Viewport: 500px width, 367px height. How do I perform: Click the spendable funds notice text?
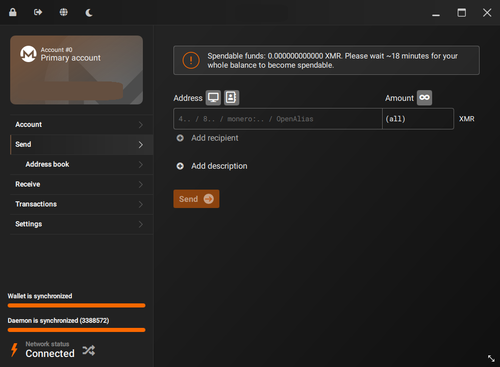click(x=332, y=60)
